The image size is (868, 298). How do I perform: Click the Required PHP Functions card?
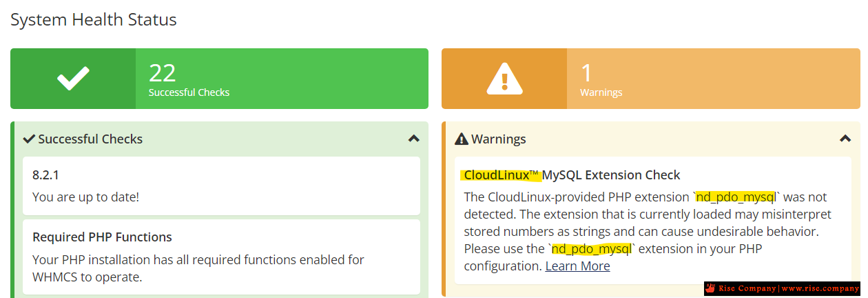coord(221,256)
